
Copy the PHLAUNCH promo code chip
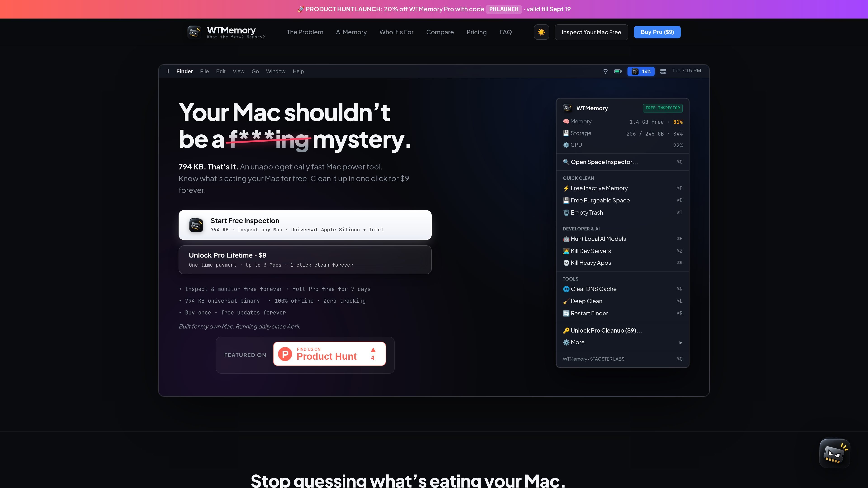pyautogui.click(x=504, y=9)
